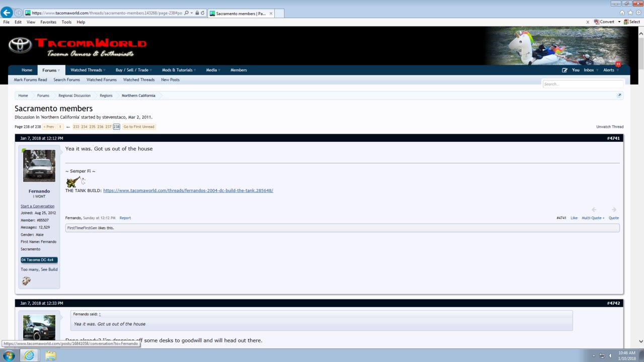Image resolution: width=644 pixels, height=362 pixels.
Task: Click Go to First Unread button
Action: [x=139, y=127]
